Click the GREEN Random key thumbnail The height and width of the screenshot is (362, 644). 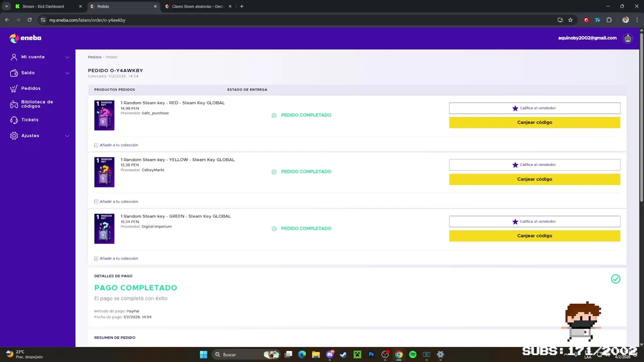click(104, 229)
